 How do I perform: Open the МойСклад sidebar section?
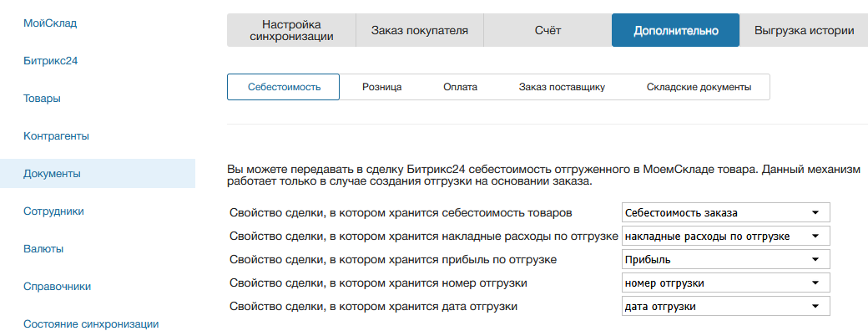click(x=50, y=23)
